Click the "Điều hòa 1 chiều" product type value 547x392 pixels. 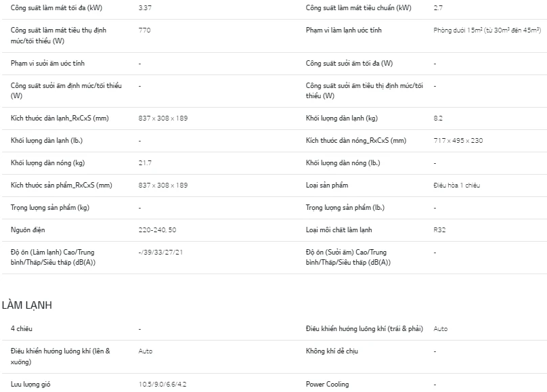click(x=457, y=186)
